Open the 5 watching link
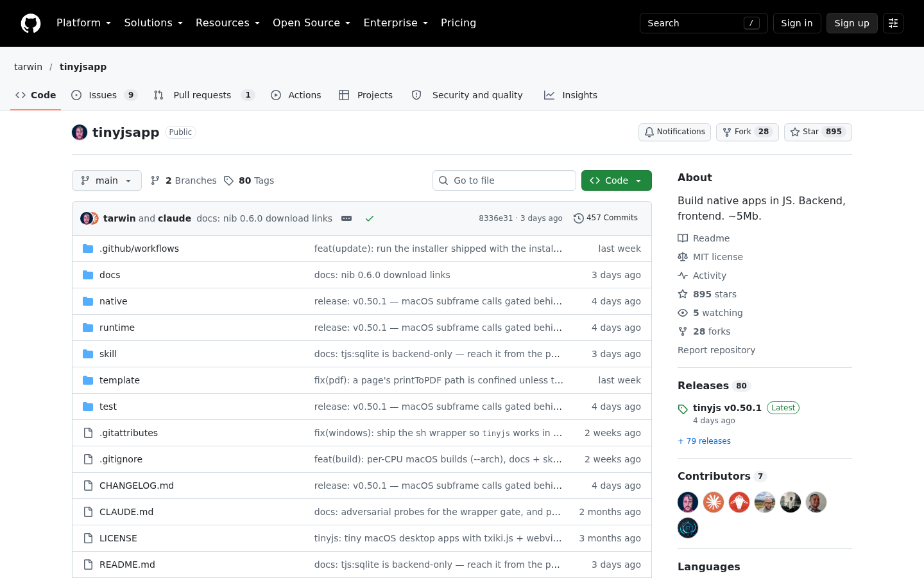The image size is (924, 578). point(710,313)
